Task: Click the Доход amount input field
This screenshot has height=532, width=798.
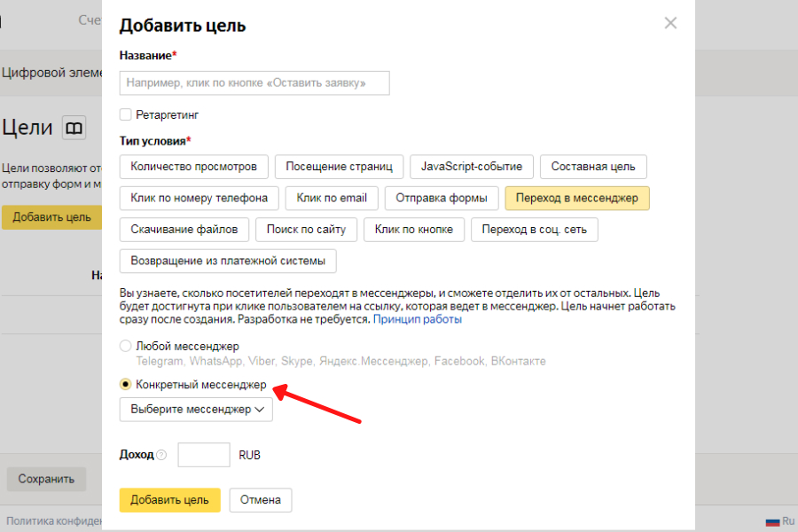Action: pyautogui.click(x=204, y=455)
